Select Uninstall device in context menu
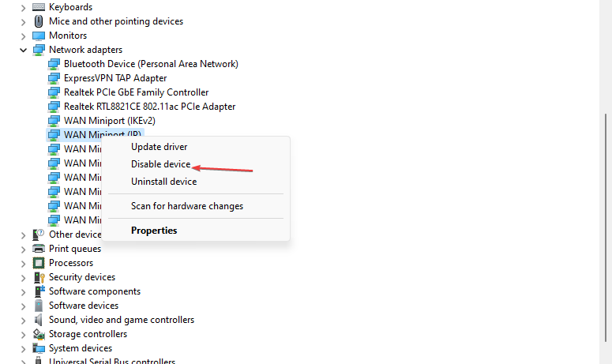This screenshot has width=612, height=364. (163, 182)
